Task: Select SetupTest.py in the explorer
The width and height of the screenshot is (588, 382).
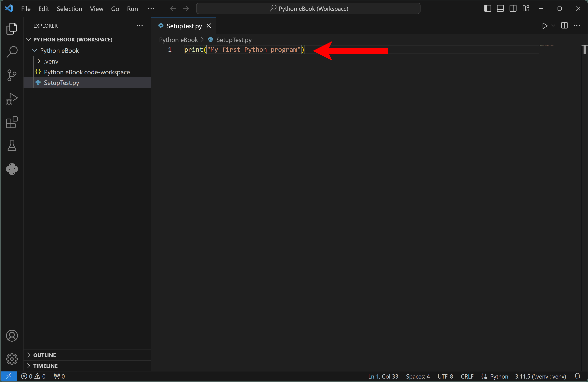Action: coord(87,82)
